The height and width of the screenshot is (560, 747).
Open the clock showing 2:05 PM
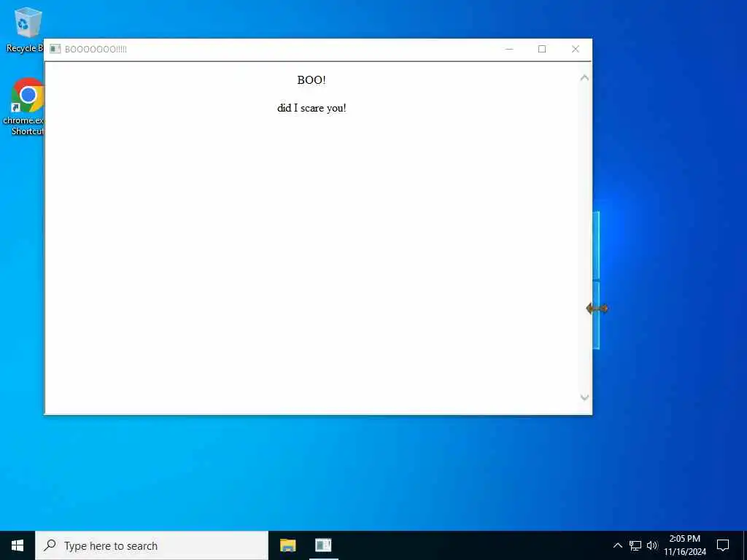point(684,545)
